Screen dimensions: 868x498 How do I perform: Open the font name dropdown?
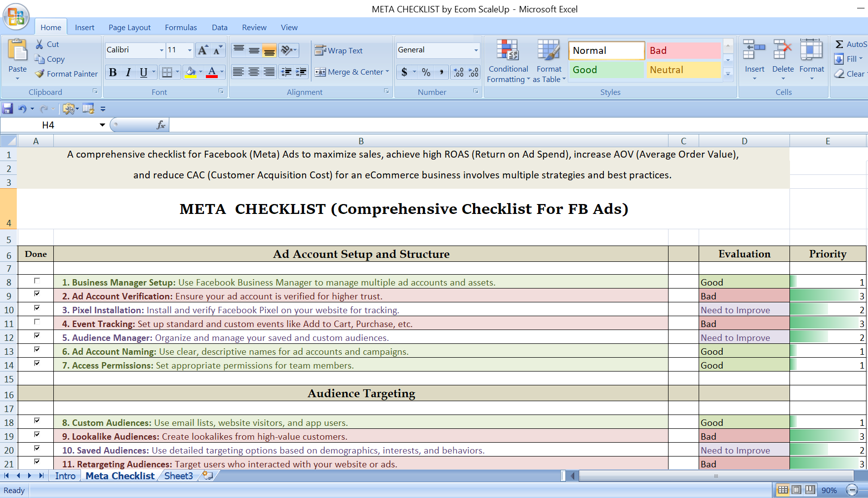pos(161,50)
